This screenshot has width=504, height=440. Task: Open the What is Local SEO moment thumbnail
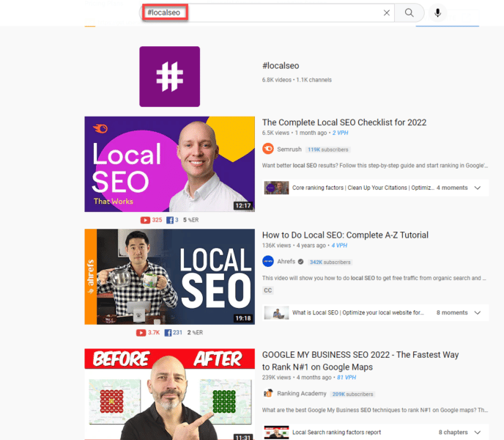pyautogui.click(x=276, y=312)
